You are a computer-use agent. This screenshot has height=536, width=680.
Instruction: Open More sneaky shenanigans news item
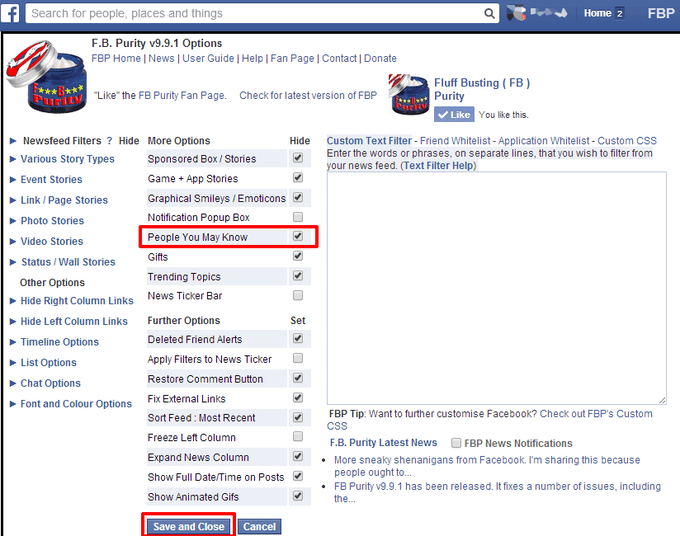[x=487, y=466]
